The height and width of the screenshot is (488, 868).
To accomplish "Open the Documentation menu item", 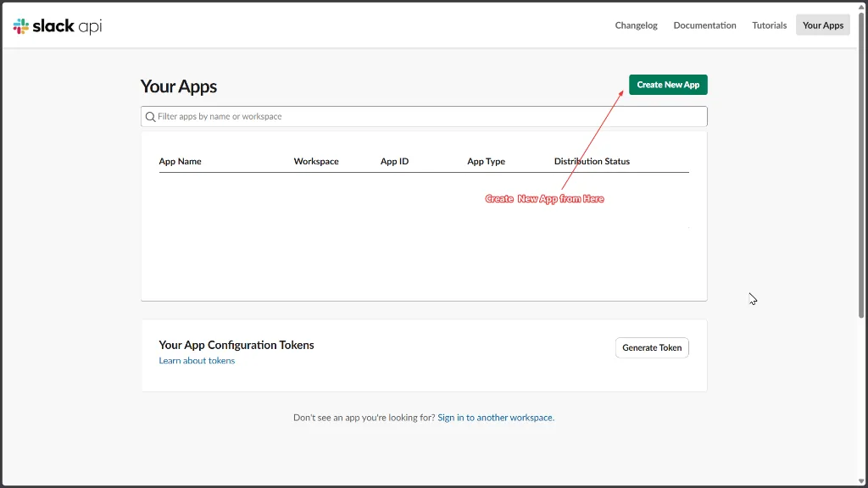I will click(x=704, y=25).
